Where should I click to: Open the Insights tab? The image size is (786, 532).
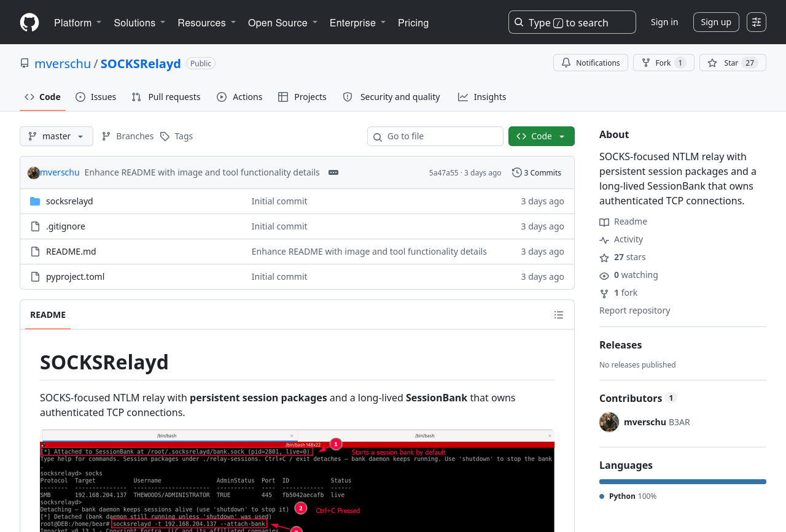point(482,97)
